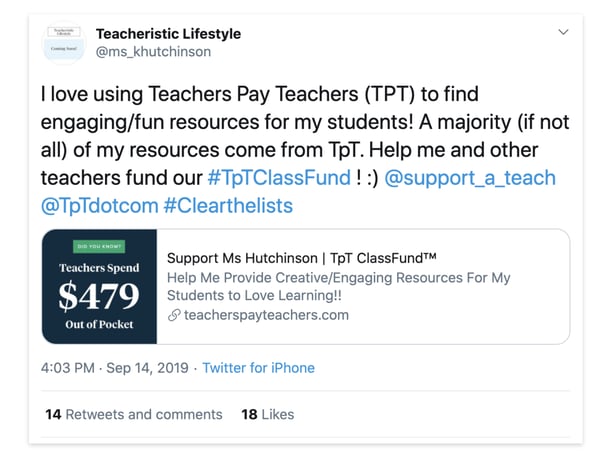
Task: Click the Teacheristic Lifestyle profile avatar
Action: tap(71, 41)
